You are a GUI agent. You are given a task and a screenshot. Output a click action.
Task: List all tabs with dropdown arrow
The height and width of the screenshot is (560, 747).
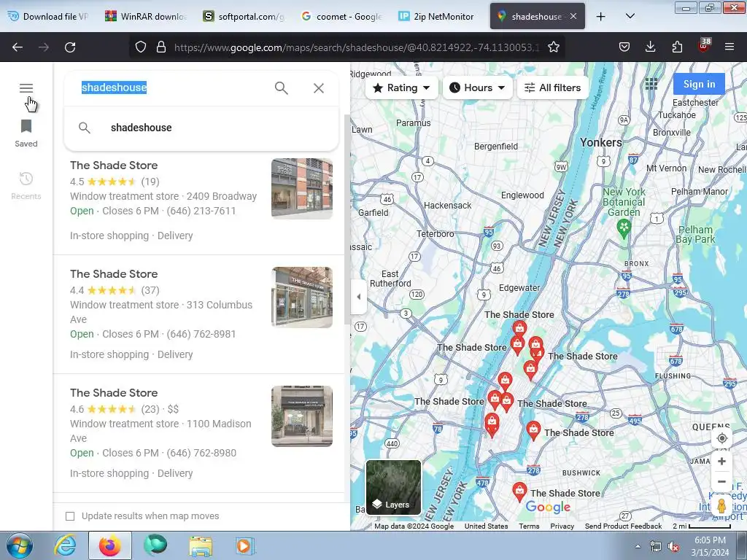click(x=630, y=16)
